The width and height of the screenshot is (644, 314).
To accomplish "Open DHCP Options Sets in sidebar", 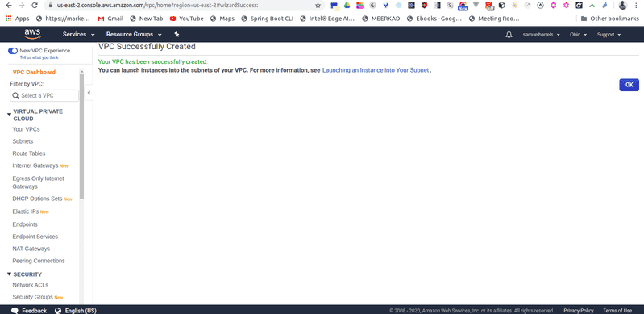I will pos(37,199).
